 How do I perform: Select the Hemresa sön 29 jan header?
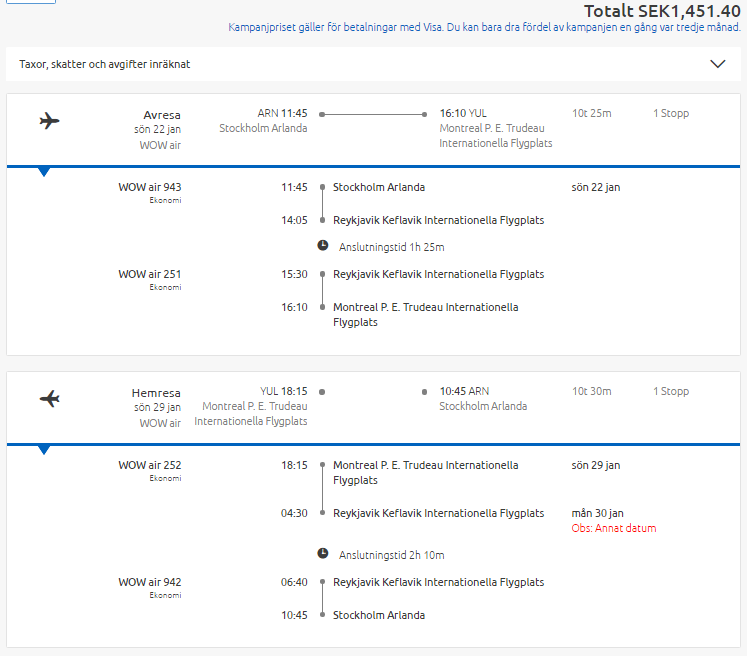coord(156,400)
